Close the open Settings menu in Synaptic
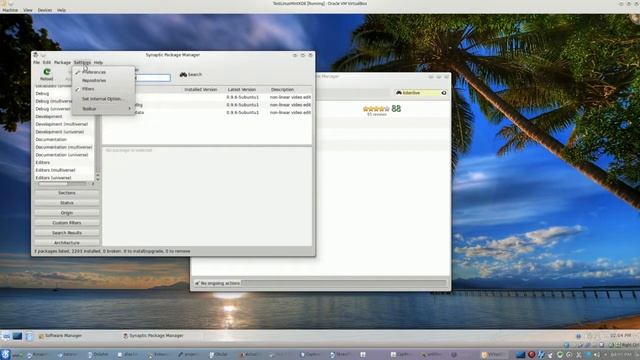The image size is (640, 360). point(82,62)
